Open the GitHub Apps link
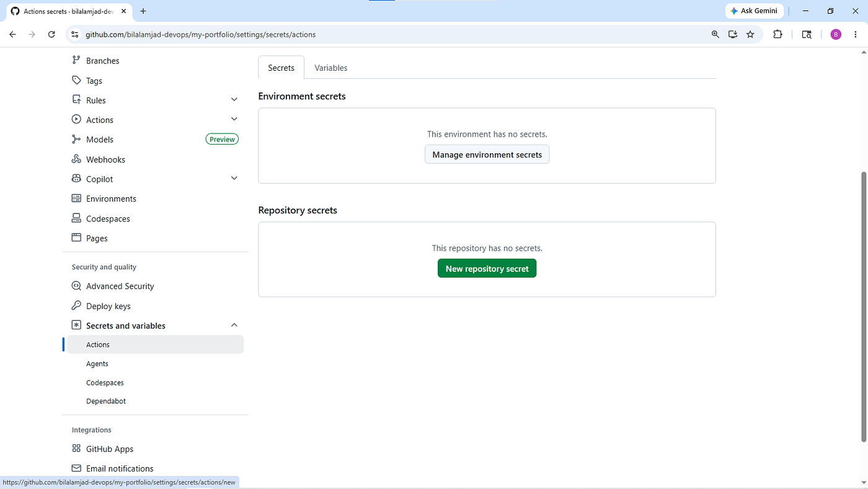 [x=110, y=449]
